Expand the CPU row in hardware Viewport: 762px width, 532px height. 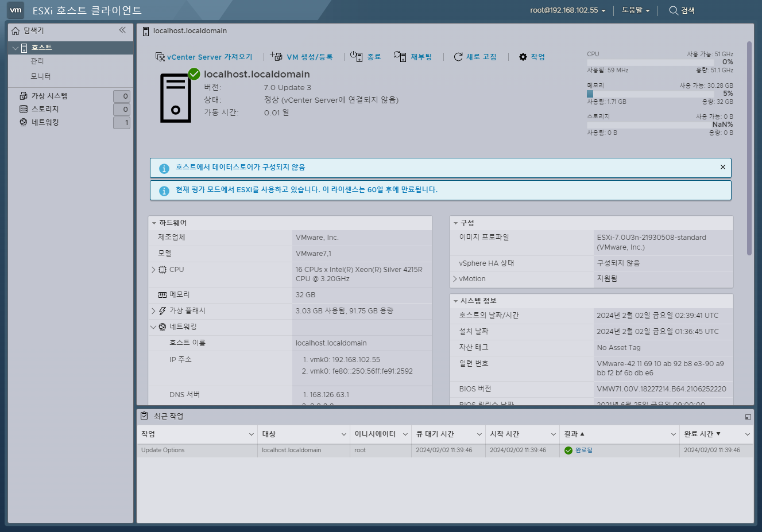(153, 270)
